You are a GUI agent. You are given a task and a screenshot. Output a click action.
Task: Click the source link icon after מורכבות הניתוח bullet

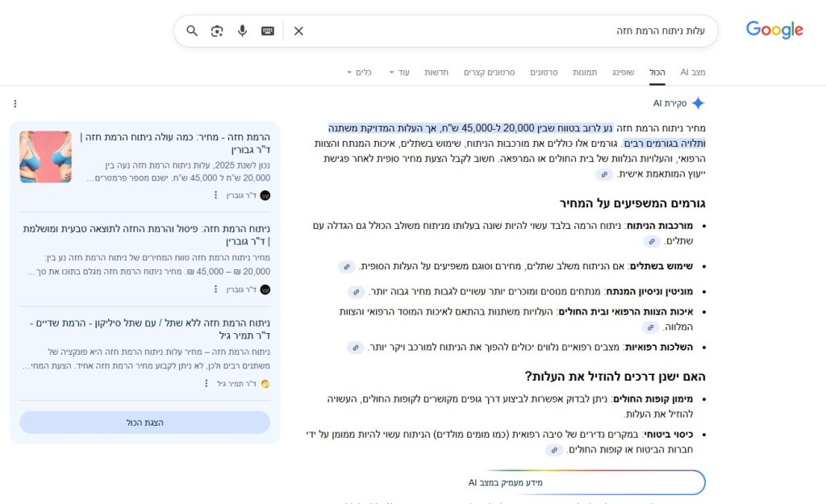pyautogui.click(x=652, y=241)
